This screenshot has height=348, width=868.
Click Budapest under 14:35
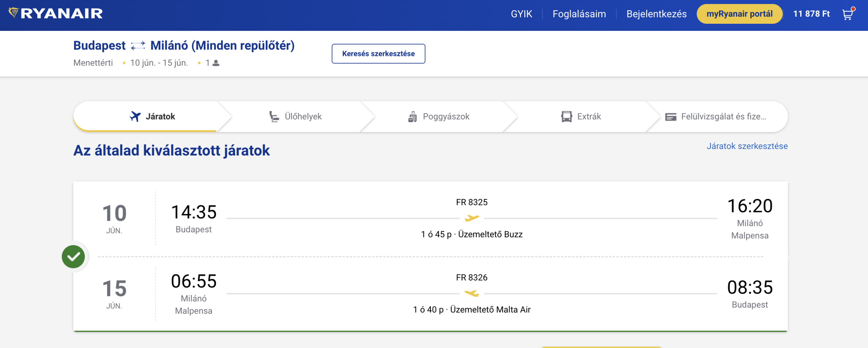[x=194, y=230]
